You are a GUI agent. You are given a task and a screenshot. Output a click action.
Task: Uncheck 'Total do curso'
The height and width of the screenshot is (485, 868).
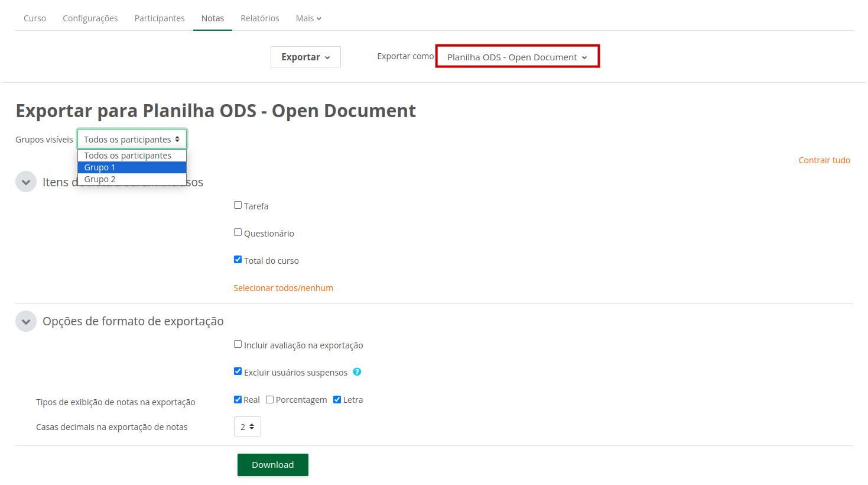[238, 259]
